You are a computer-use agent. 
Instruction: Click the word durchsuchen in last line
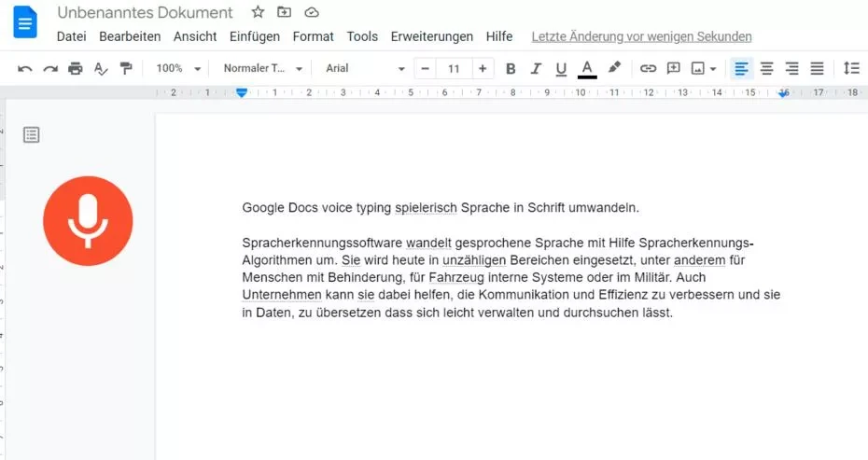(599, 313)
